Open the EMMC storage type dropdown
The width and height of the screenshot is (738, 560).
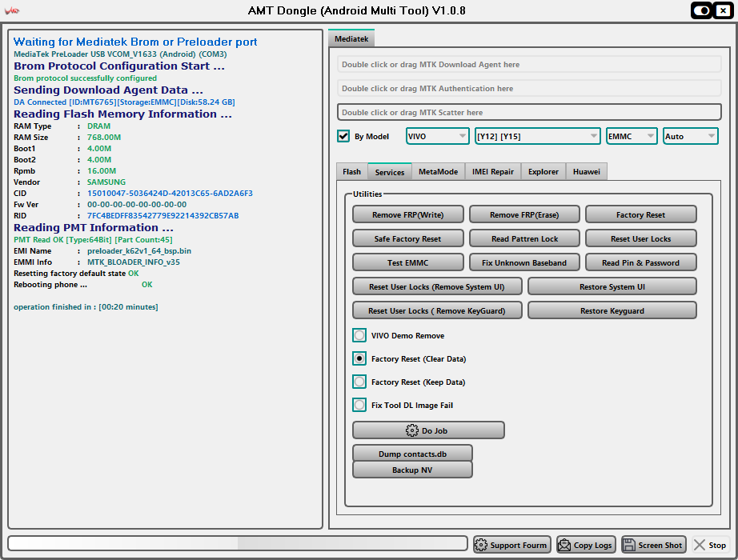(632, 136)
